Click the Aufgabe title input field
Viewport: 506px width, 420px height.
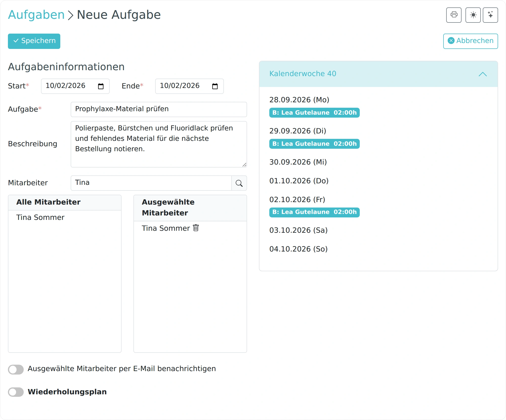[x=159, y=109]
